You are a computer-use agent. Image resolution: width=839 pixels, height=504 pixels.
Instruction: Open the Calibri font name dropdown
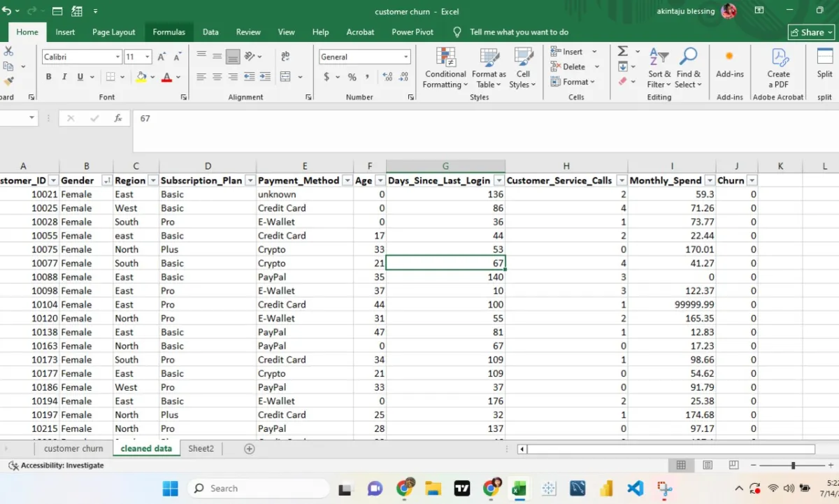(x=117, y=57)
